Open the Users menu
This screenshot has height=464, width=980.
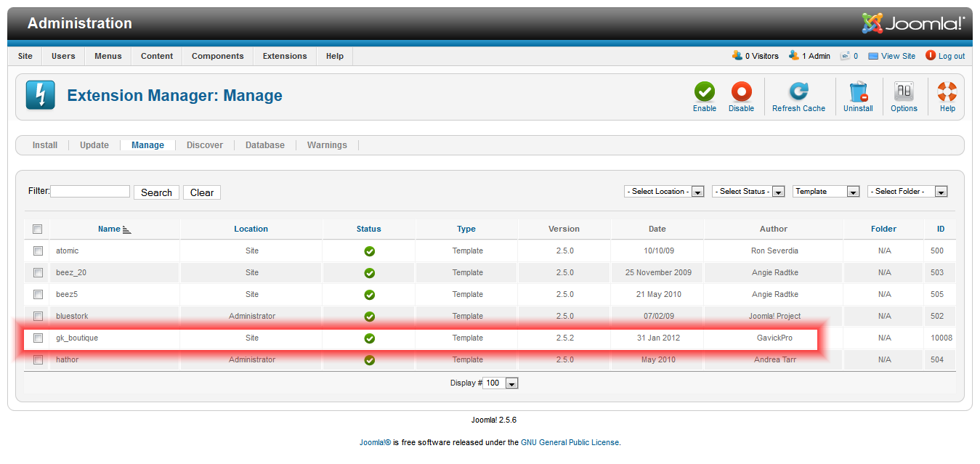click(63, 56)
